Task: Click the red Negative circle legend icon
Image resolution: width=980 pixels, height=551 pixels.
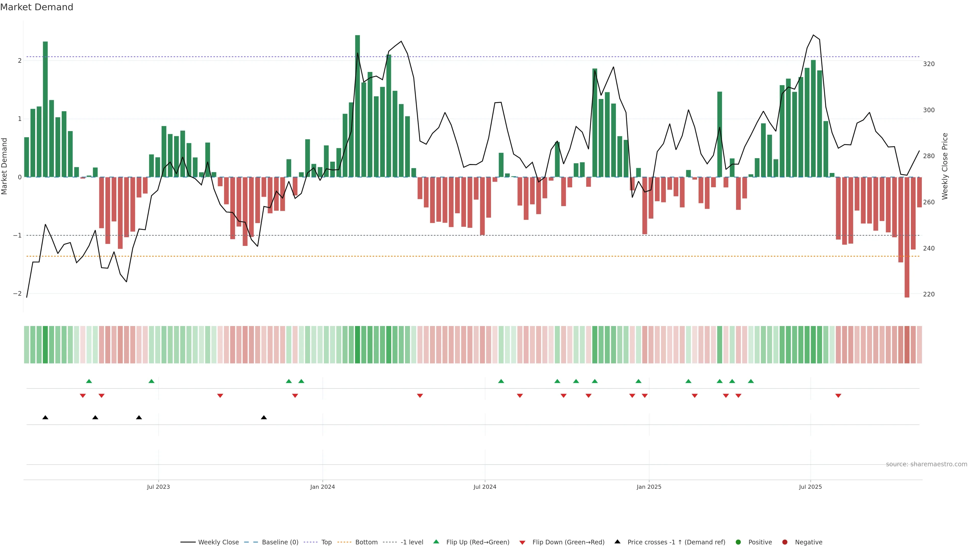Action: [x=785, y=542]
